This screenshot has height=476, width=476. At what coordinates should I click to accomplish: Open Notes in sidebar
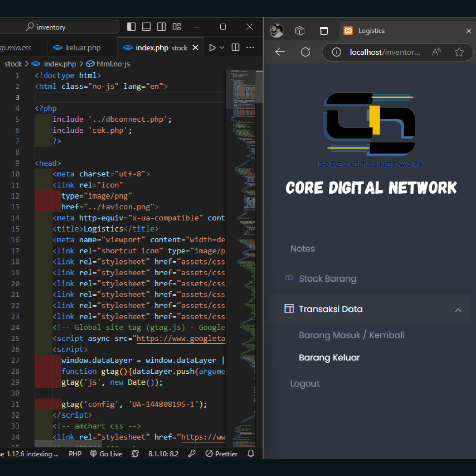(303, 249)
